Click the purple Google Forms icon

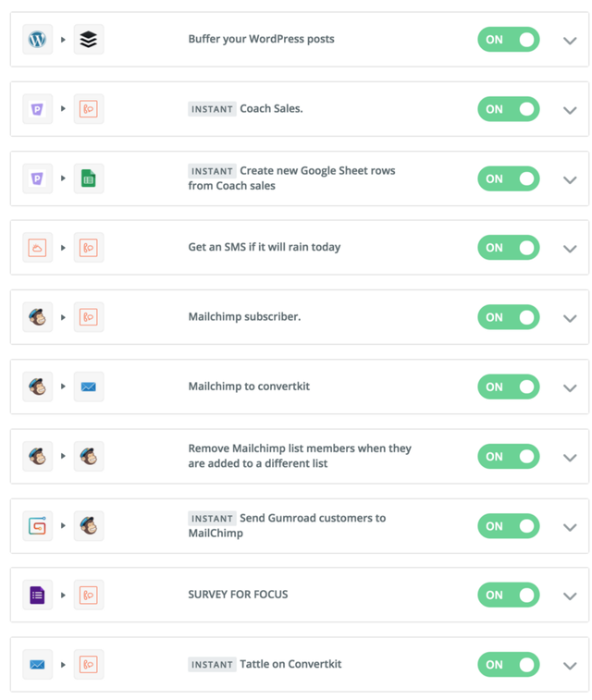click(x=38, y=595)
